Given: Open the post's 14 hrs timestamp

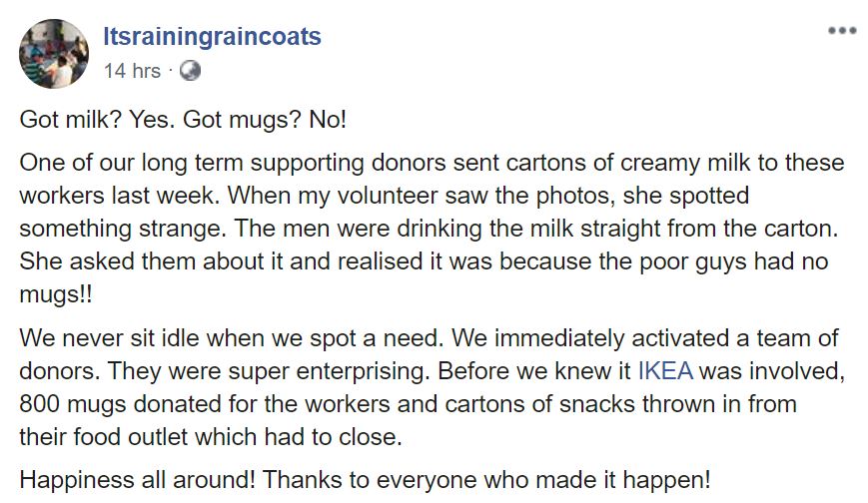Looking at the screenshot, I should click(x=132, y=71).
